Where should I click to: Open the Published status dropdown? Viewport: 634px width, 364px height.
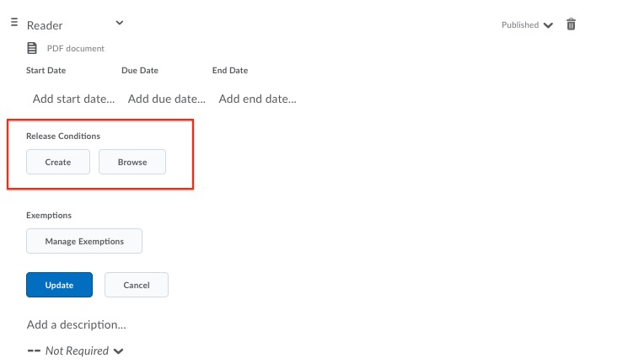point(527,25)
